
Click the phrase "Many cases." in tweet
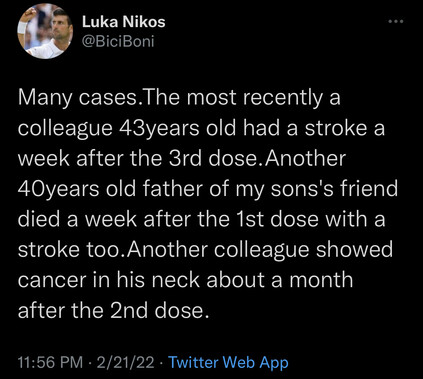[80, 98]
